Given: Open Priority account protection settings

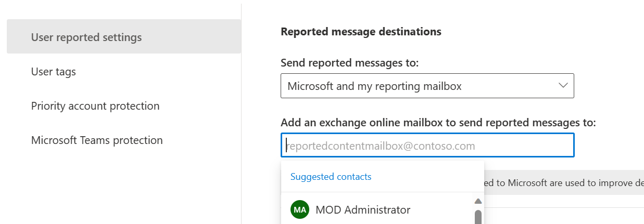Looking at the screenshot, I should (95, 106).
